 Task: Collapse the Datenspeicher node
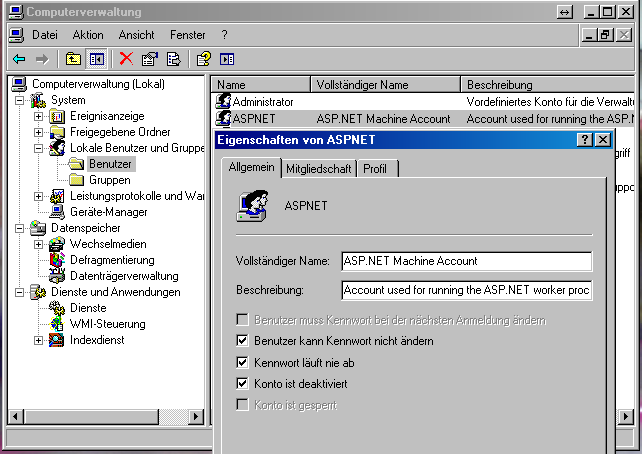click(x=19, y=228)
